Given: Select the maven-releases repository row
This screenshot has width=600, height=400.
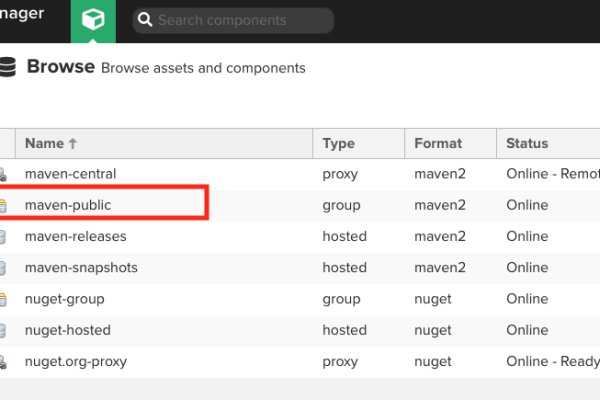Looking at the screenshot, I should [75, 237].
